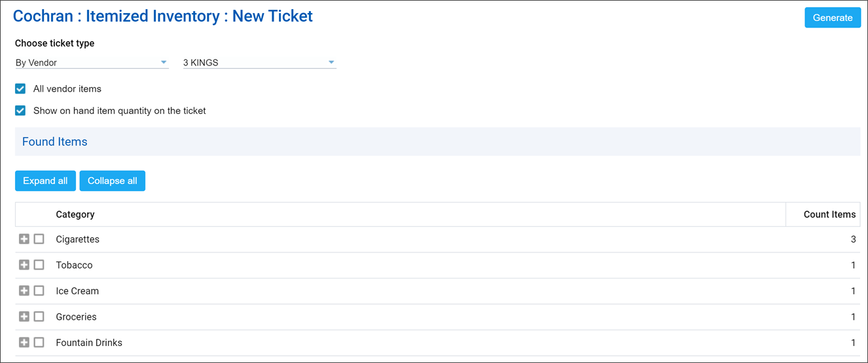Click the Category column header
The height and width of the screenshot is (363, 868).
tap(75, 215)
